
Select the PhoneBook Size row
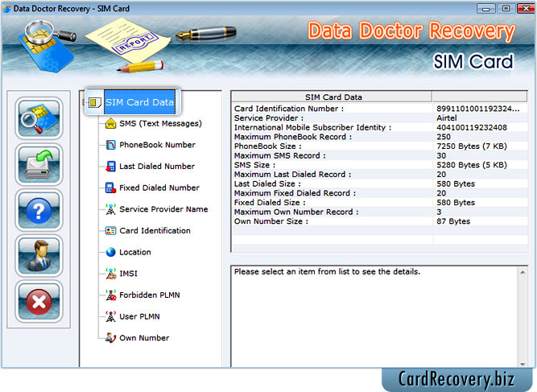[380, 146]
